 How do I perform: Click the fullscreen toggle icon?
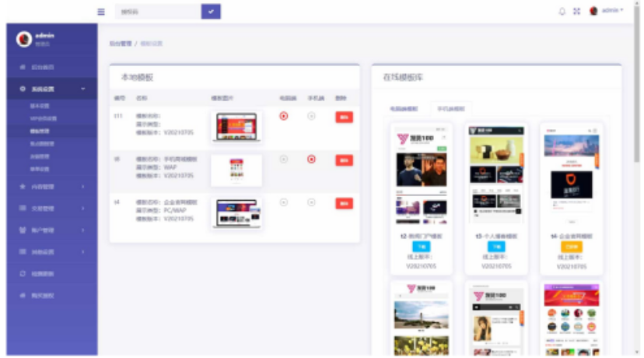pos(577,12)
